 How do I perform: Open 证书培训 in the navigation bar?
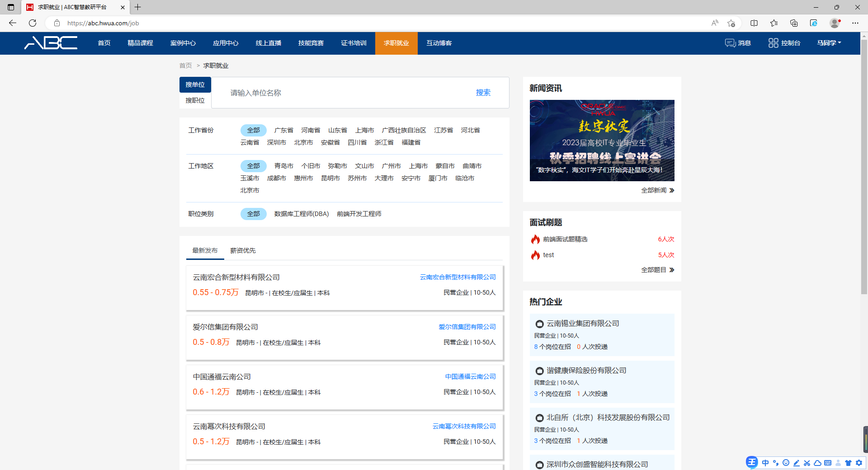coord(354,43)
